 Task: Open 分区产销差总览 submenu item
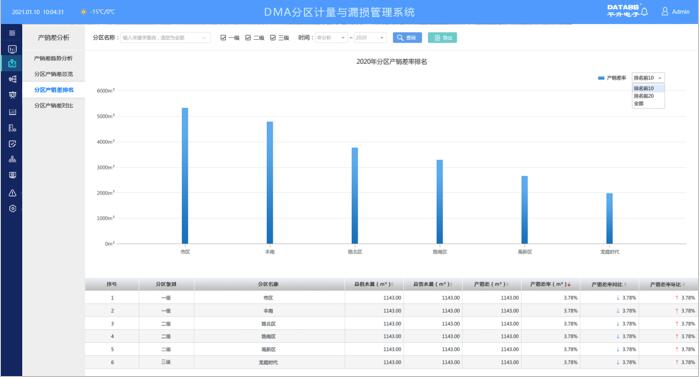[x=54, y=74]
